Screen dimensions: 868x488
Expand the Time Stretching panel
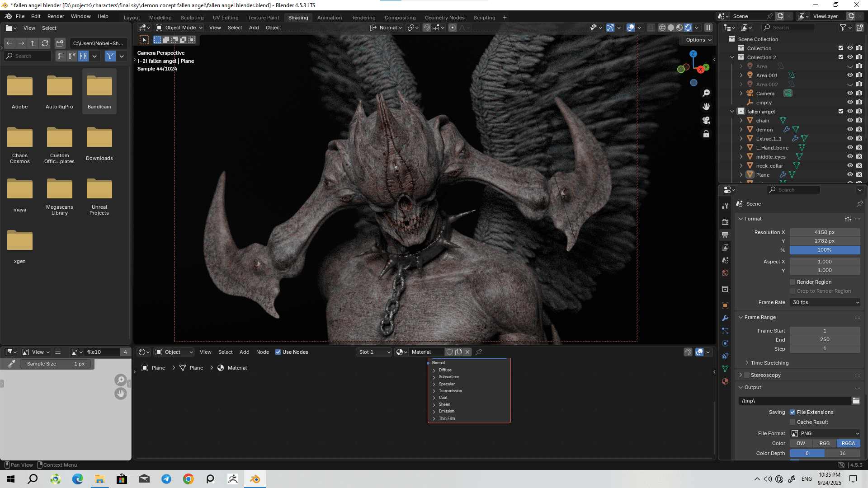tap(769, 363)
